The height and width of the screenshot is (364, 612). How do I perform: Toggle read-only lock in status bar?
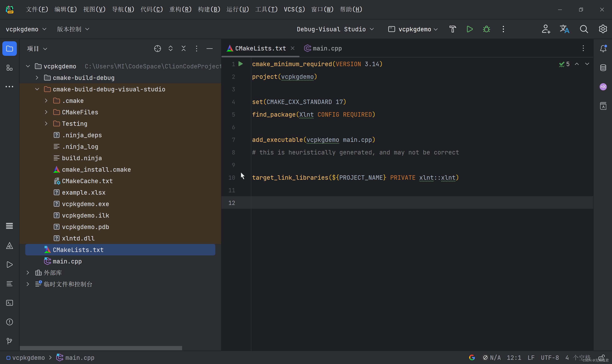pyautogui.click(x=601, y=358)
